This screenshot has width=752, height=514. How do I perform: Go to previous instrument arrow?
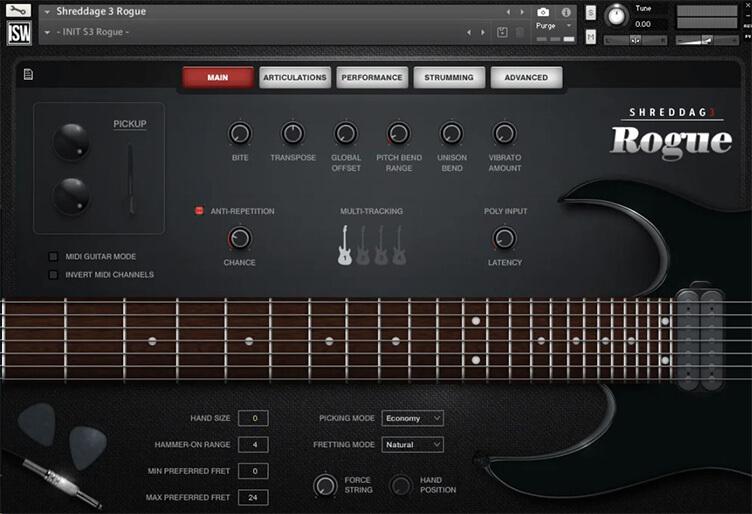(x=508, y=12)
